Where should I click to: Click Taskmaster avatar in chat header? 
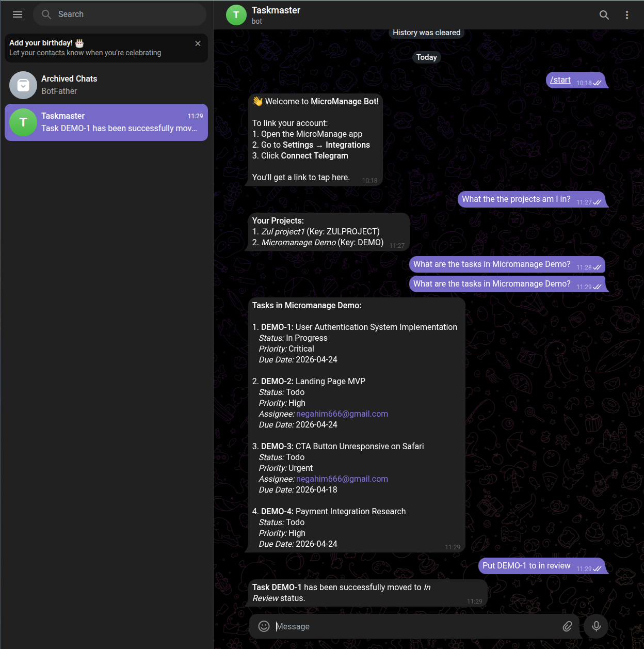tap(236, 15)
